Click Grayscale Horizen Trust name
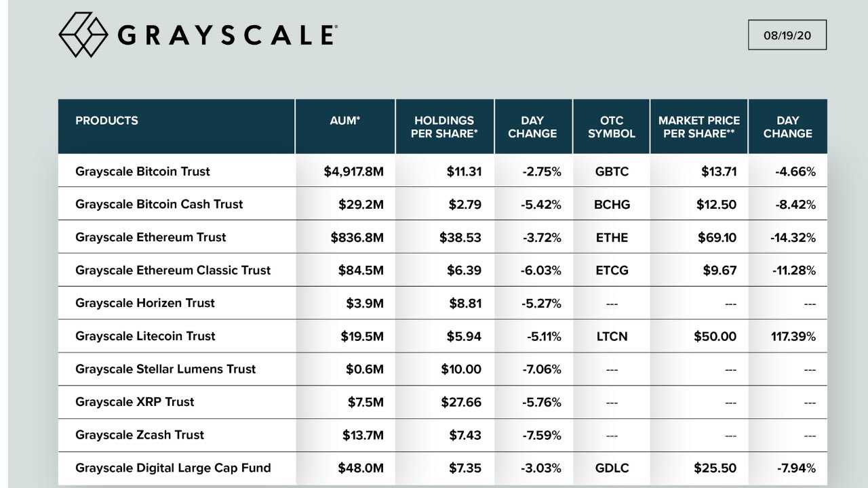This screenshot has height=488, width=868. [144, 303]
